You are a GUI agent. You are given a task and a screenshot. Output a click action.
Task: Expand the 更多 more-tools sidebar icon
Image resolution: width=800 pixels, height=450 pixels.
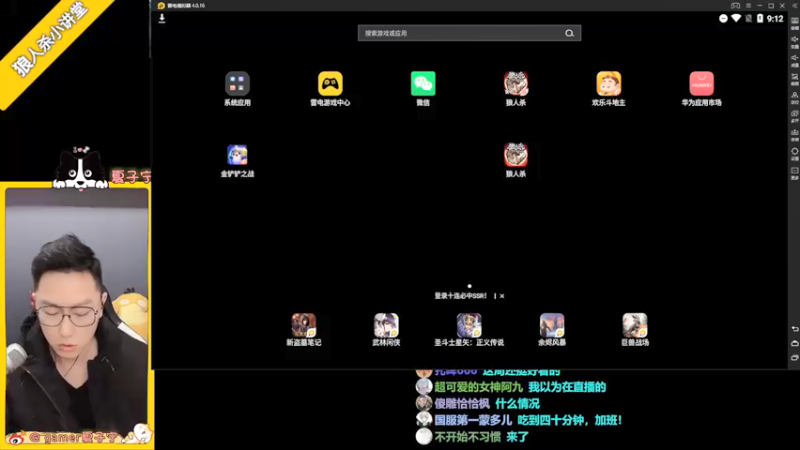794,172
